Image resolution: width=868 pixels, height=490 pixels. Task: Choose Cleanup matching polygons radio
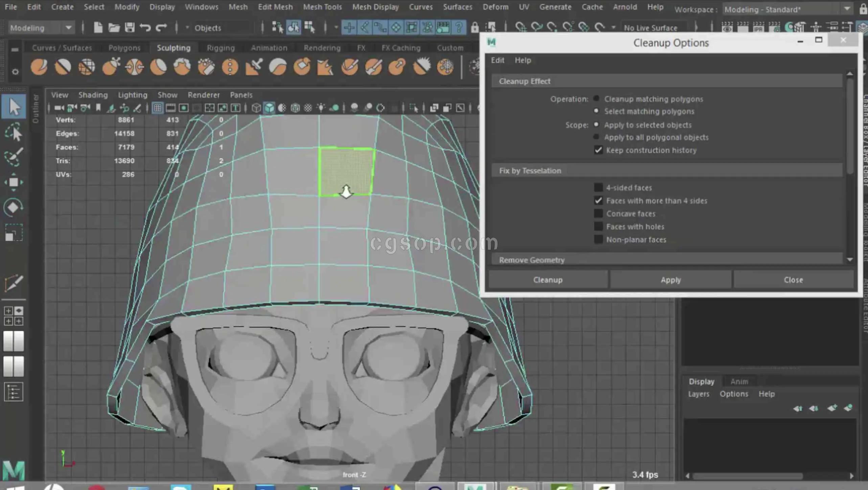click(x=596, y=98)
